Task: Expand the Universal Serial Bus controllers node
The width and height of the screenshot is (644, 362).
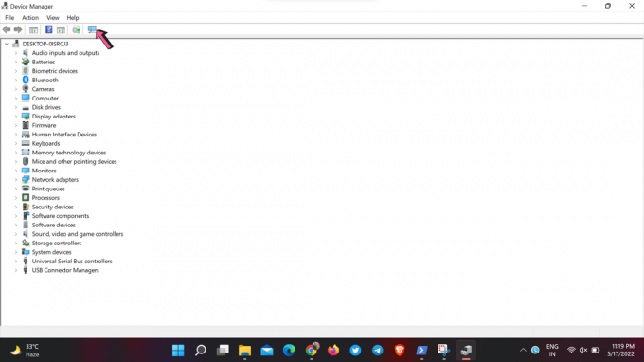Action: click(x=16, y=262)
